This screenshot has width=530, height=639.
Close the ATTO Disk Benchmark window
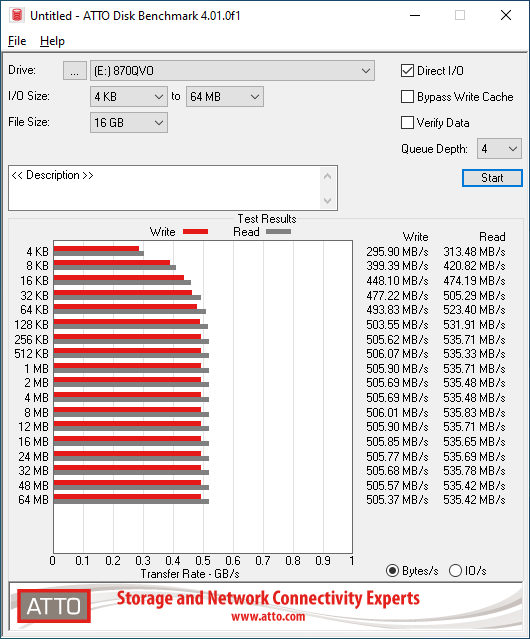506,15
